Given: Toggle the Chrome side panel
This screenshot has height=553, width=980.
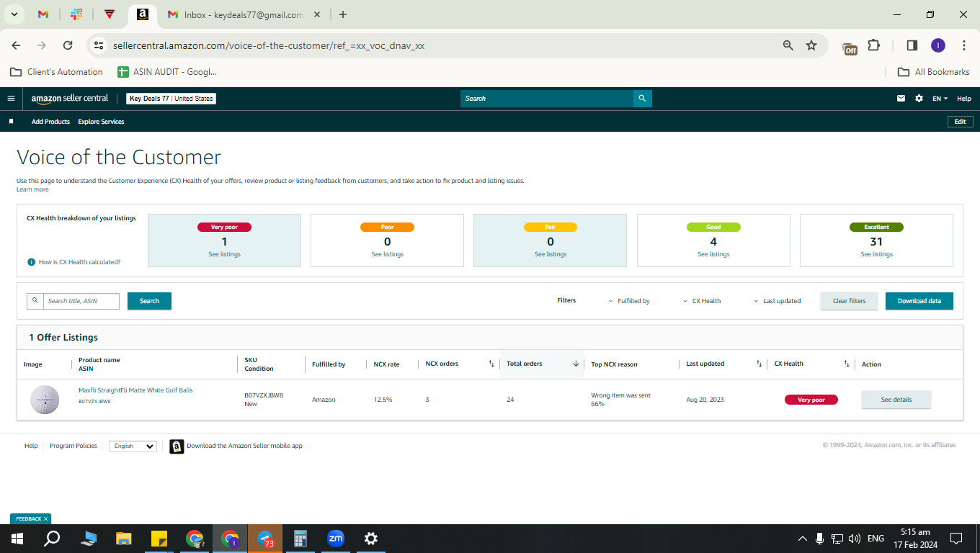Looking at the screenshot, I should pos(912,45).
